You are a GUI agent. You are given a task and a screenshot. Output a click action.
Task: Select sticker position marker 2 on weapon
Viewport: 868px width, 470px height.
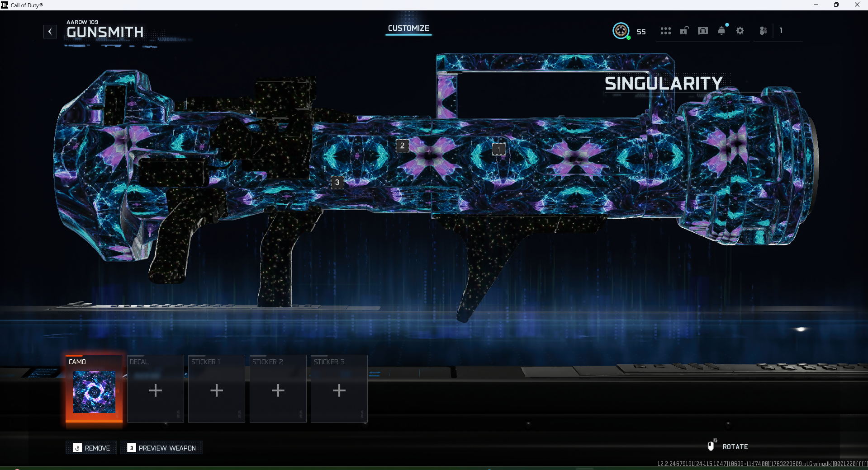(x=402, y=146)
